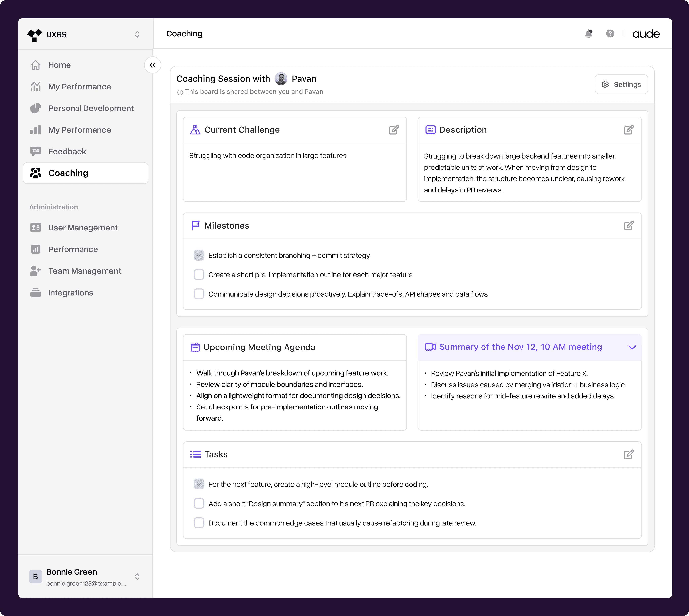Edit the Milestones section
The height and width of the screenshot is (616, 689).
point(628,226)
